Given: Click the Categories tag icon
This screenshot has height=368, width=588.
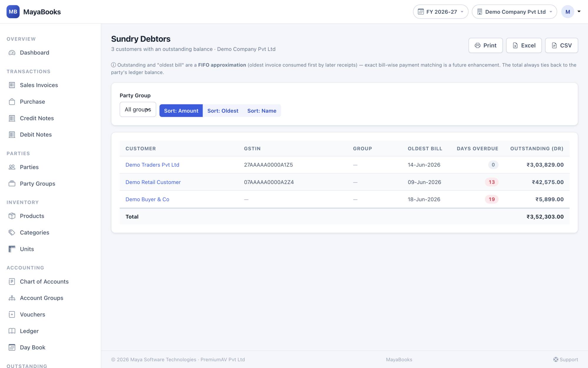Looking at the screenshot, I should [x=12, y=232].
